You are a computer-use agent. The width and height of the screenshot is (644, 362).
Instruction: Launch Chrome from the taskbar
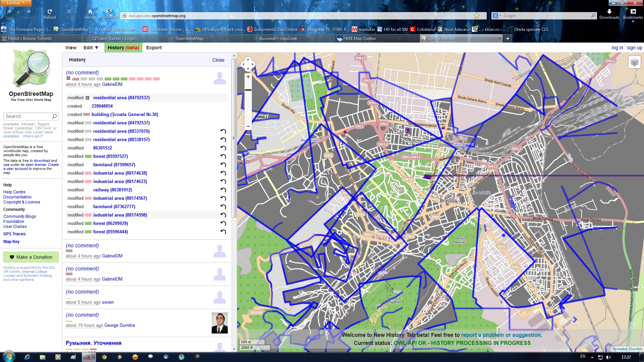[104, 357]
